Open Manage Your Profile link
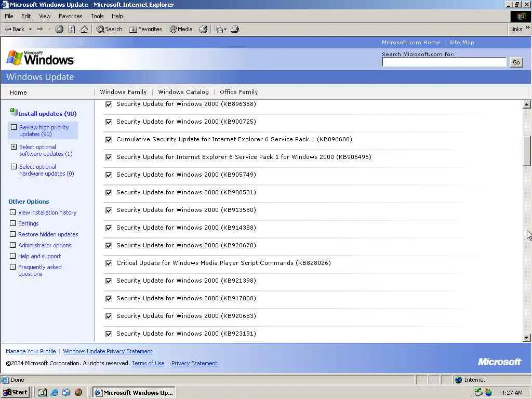Screen dimensions: 532x399 [x=31, y=351]
